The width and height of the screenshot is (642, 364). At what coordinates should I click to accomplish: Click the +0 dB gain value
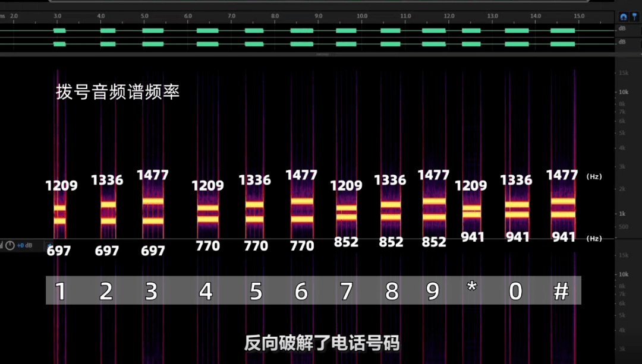[24, 245]
